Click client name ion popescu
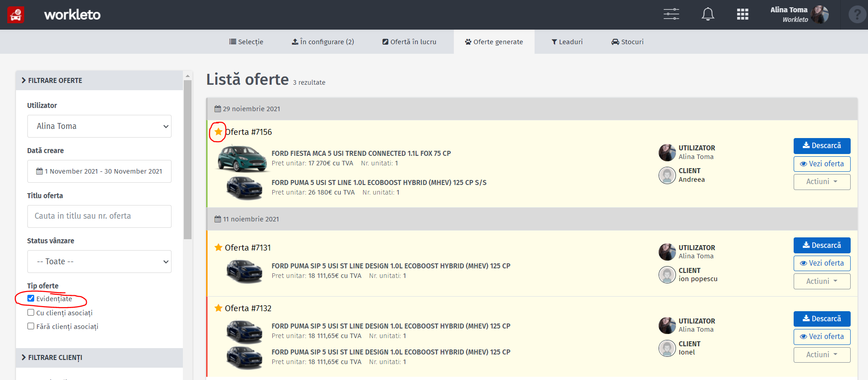The height and width of the screenshot is (380, 868). pyautogui.click(x=698, y=279)
